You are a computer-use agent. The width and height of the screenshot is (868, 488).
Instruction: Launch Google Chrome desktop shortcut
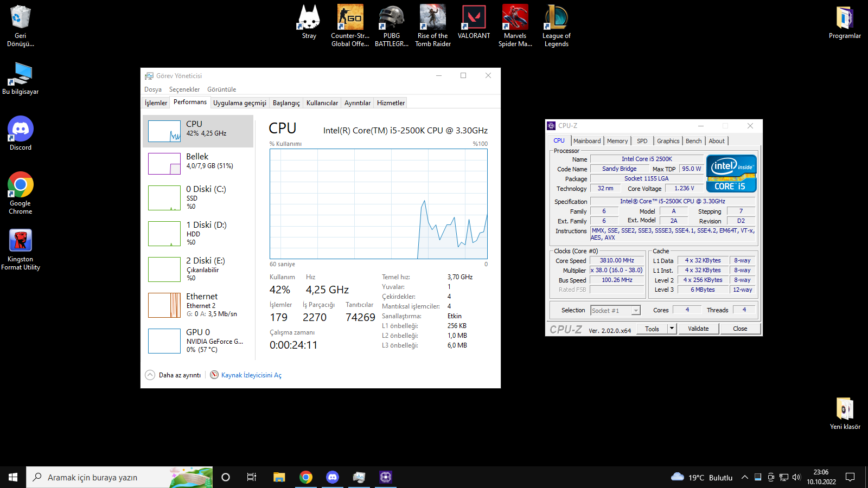coord(21,194)
